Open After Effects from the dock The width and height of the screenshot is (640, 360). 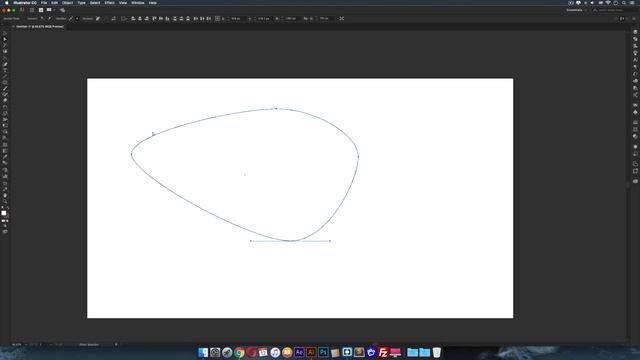[x=299, y=352]
